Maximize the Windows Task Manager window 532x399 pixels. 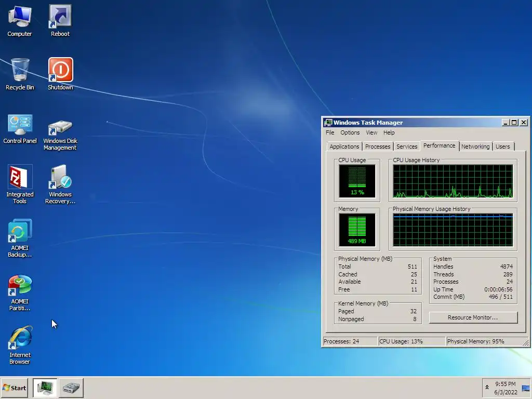(x=514, y=123)
